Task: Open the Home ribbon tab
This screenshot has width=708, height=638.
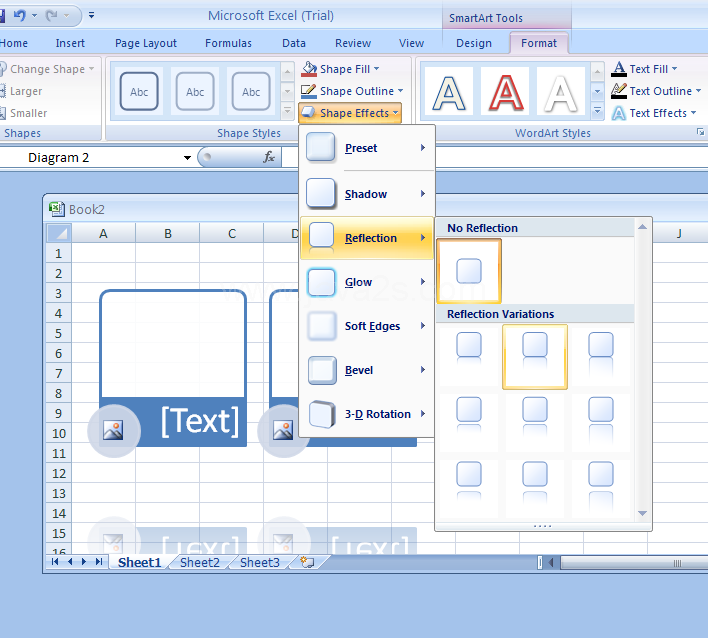Action: [14, 43]
